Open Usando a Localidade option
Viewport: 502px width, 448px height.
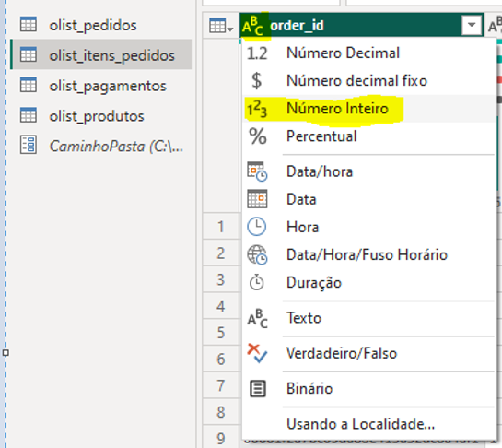[369, 424]
